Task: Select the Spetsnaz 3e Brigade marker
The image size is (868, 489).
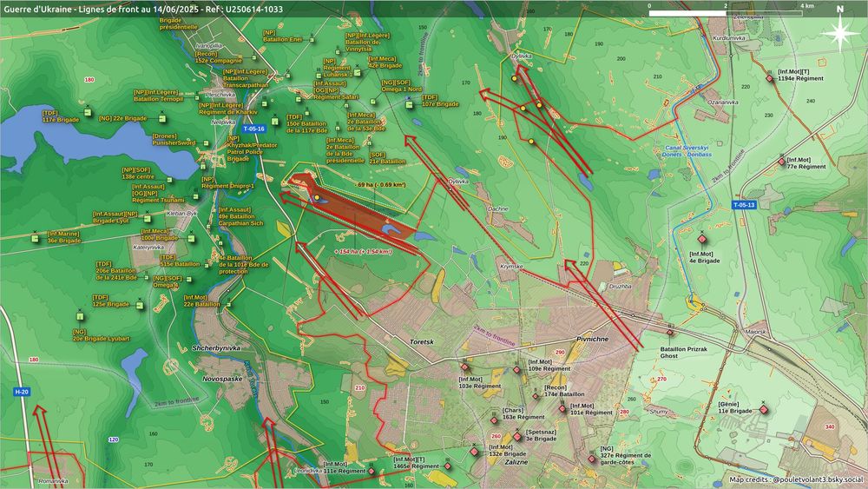Action: [x=517, y=437]
